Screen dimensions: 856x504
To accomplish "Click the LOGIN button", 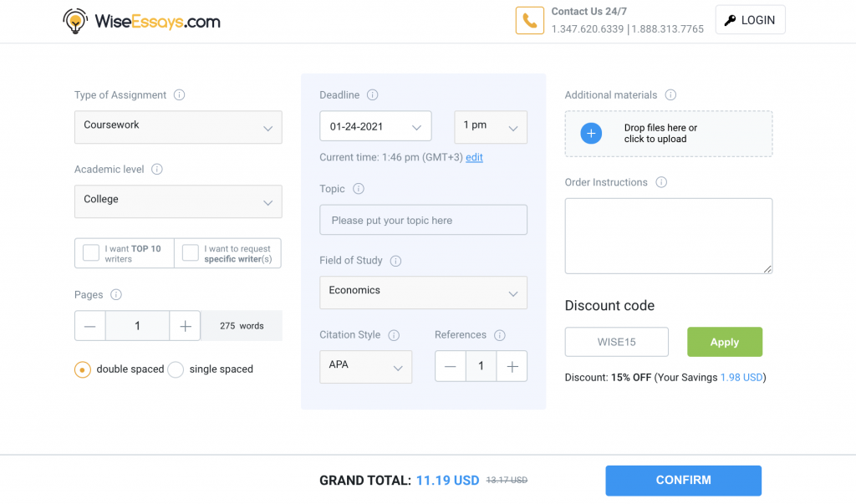I will [x=750, y=20].
